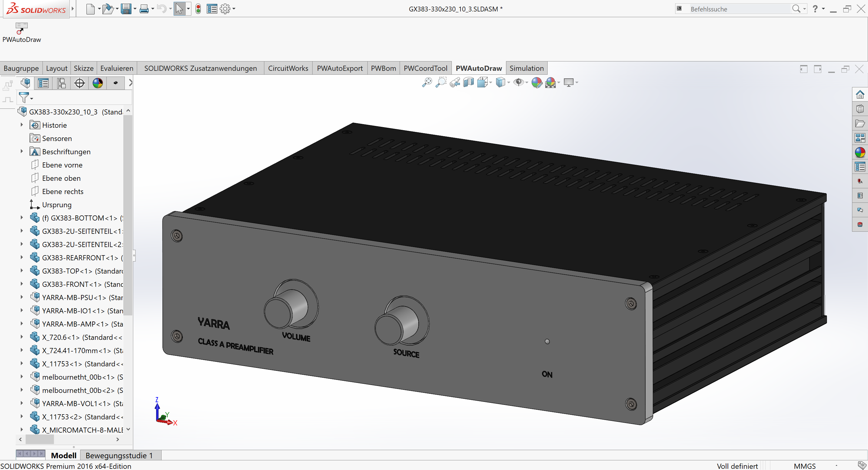Click Previous View icon
This screenshot has height=470, width=868.
pyautogui.click(x=454, y=82)
